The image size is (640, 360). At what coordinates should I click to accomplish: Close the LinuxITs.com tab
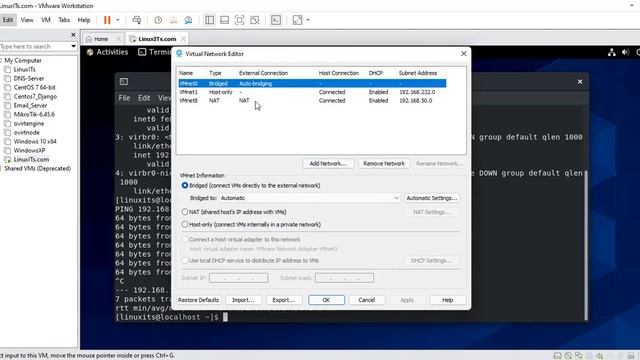pos(183,39)
